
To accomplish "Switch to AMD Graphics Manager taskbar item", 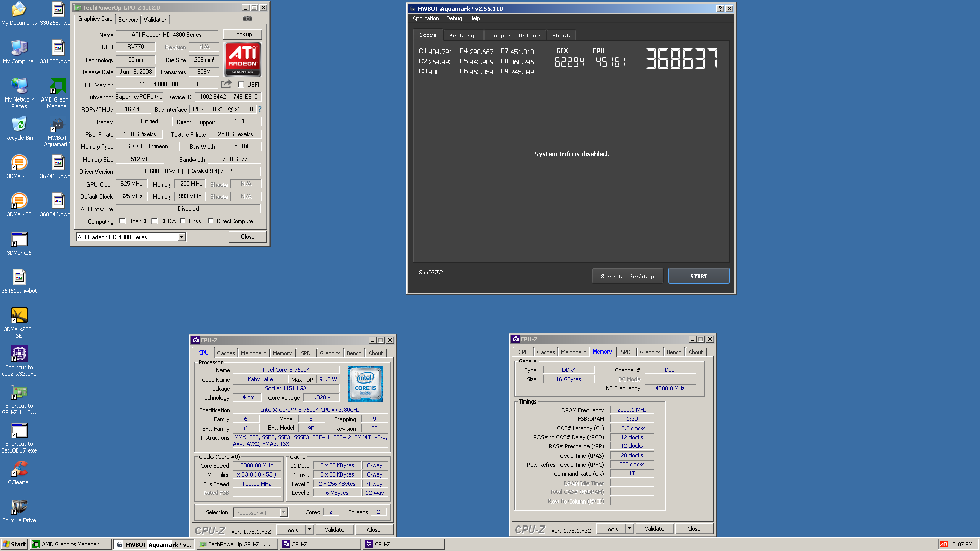I will (70, 544).
